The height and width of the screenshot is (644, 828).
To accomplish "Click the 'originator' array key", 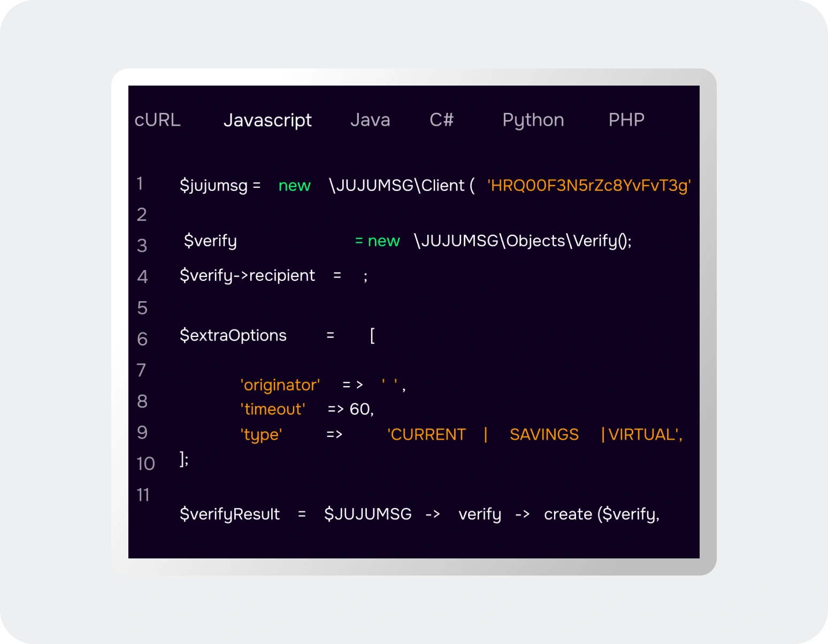I will tap(280, 385).
